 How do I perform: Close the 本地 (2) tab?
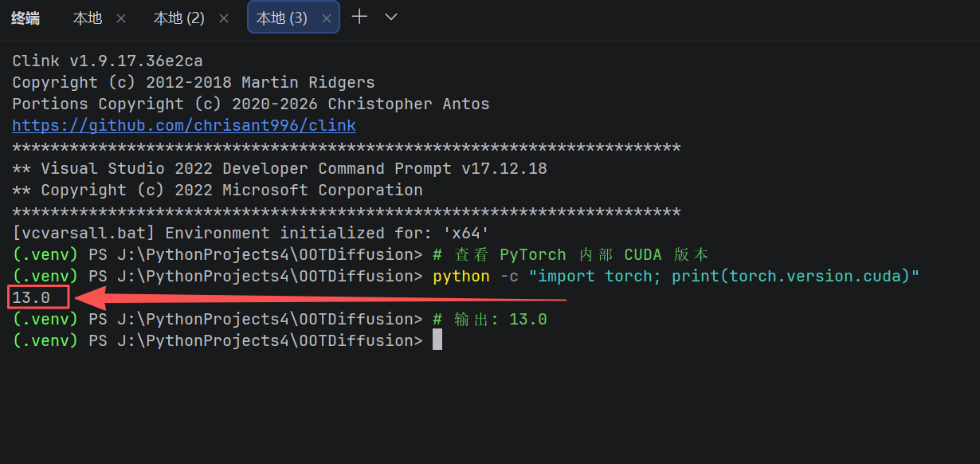tap(223, 18)
